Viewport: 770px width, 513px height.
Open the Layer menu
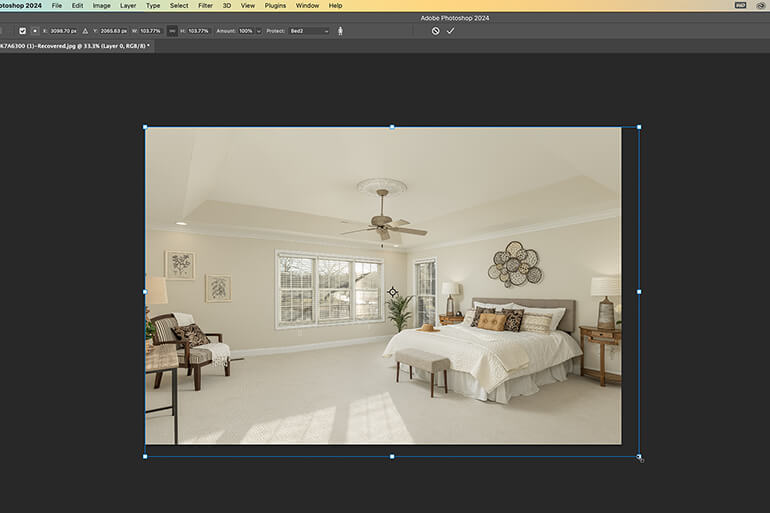click(x=128, y=5)
